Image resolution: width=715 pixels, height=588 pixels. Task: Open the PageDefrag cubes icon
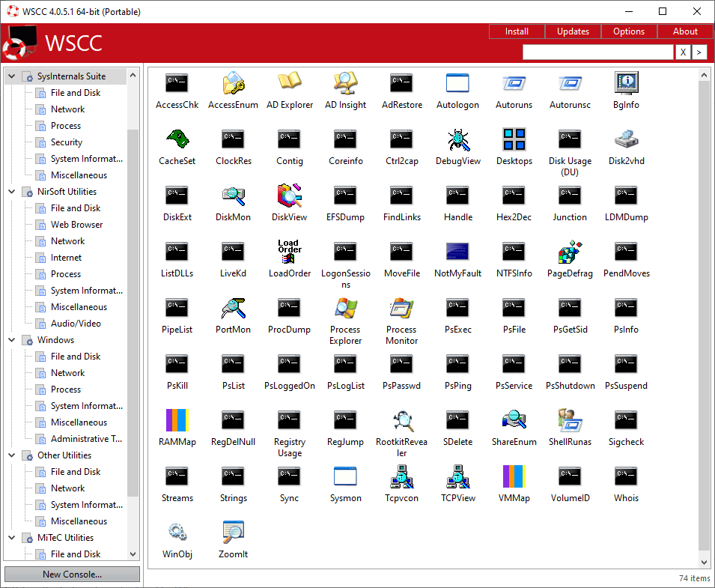[570, 252]
